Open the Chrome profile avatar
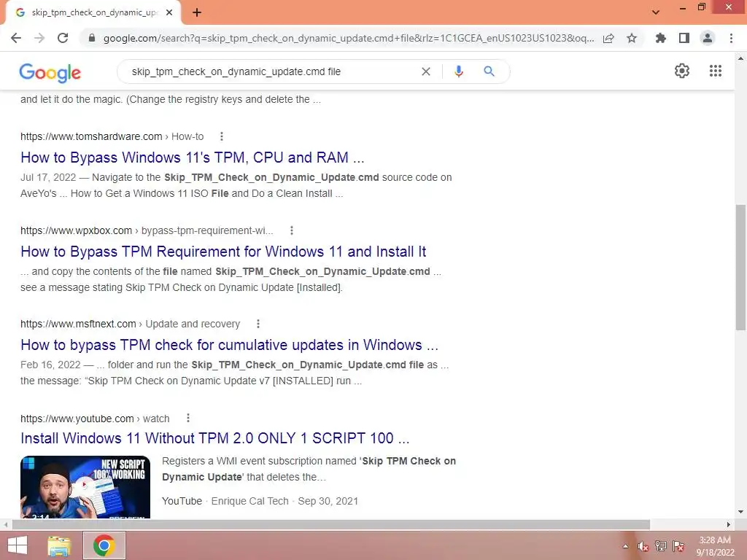Image resolution: width=747 pixels, height=560 pixels. tap(708, 38)
